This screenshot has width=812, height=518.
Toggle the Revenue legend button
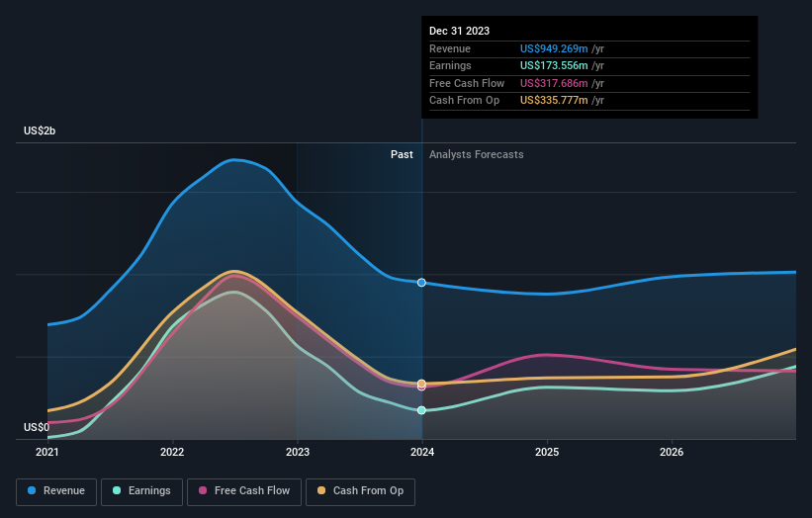pos(56,491)
